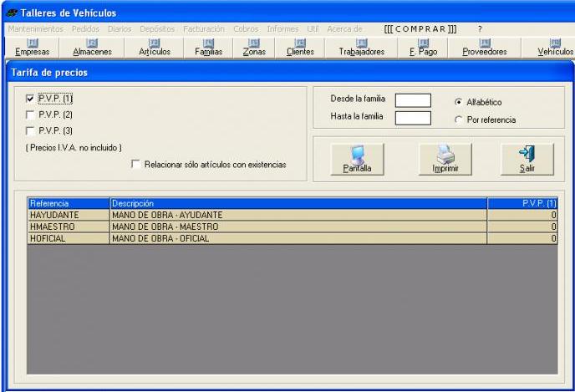
Task: Open the Util menu
Action: [313, 29]
